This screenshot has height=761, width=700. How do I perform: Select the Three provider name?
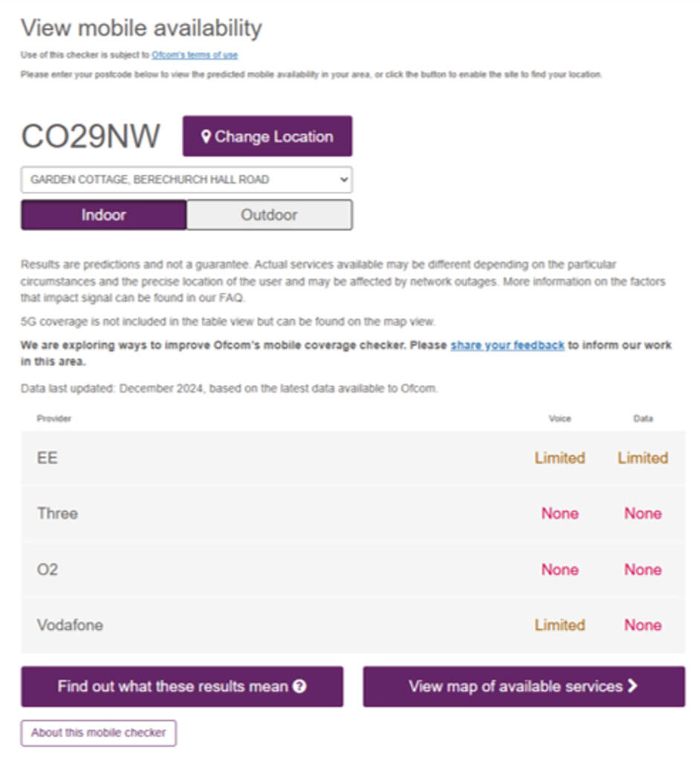coord(57,514)
